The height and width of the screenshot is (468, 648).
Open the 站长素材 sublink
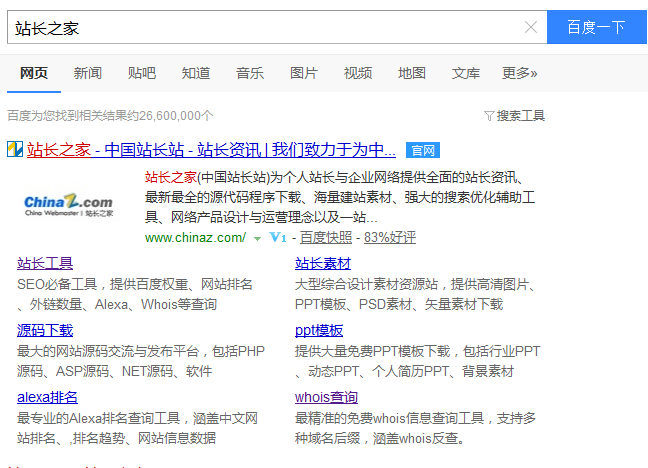pos(323,263)
